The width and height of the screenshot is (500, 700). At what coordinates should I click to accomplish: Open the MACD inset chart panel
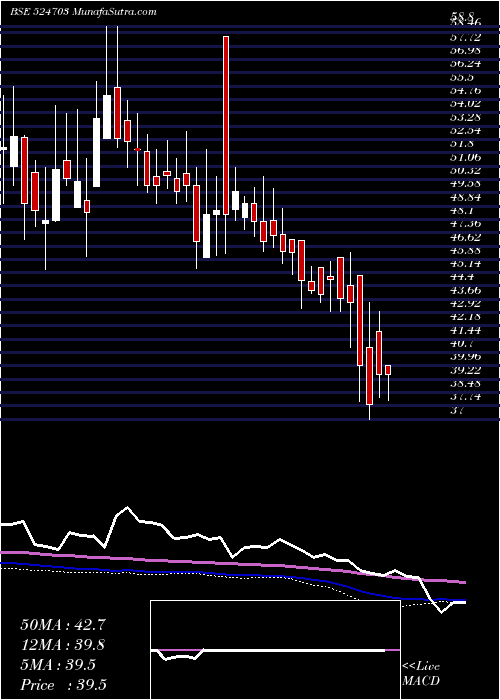pos(275,650)
